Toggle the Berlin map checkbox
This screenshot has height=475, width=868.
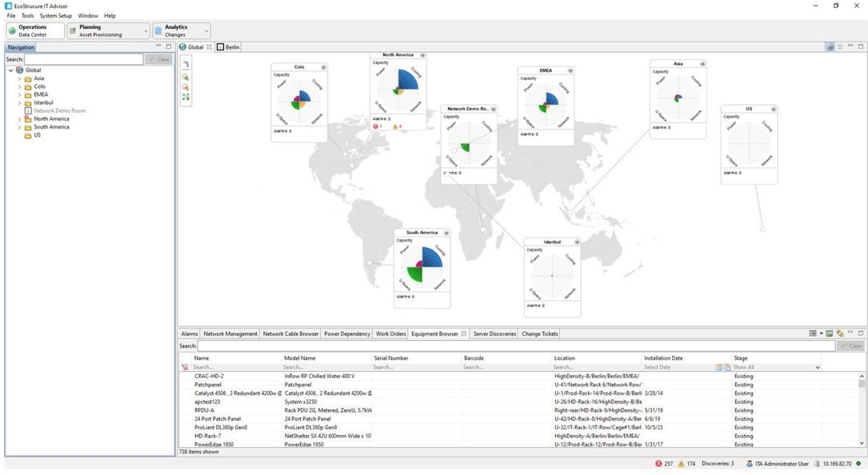(220, 46)
